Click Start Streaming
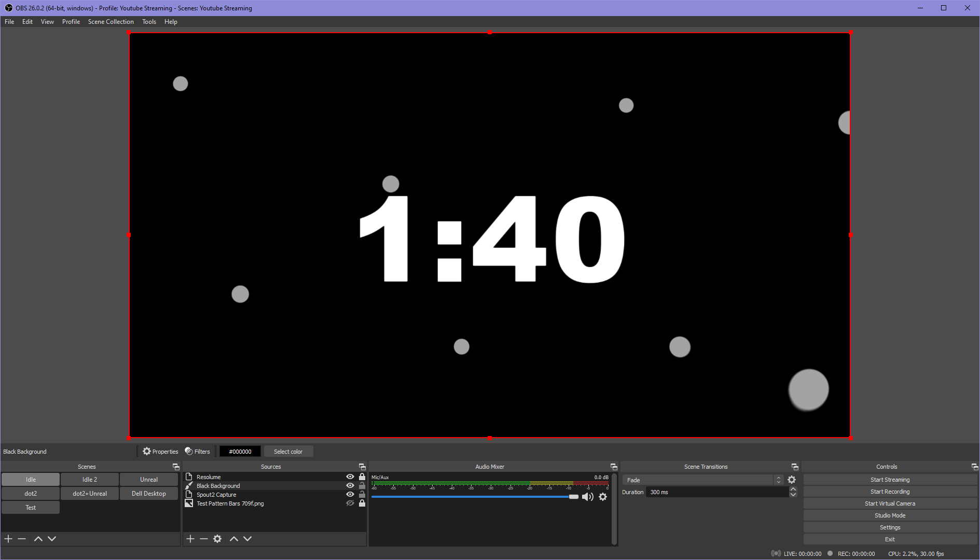This screenshot has height=560, width=980. tap(889, 479)
